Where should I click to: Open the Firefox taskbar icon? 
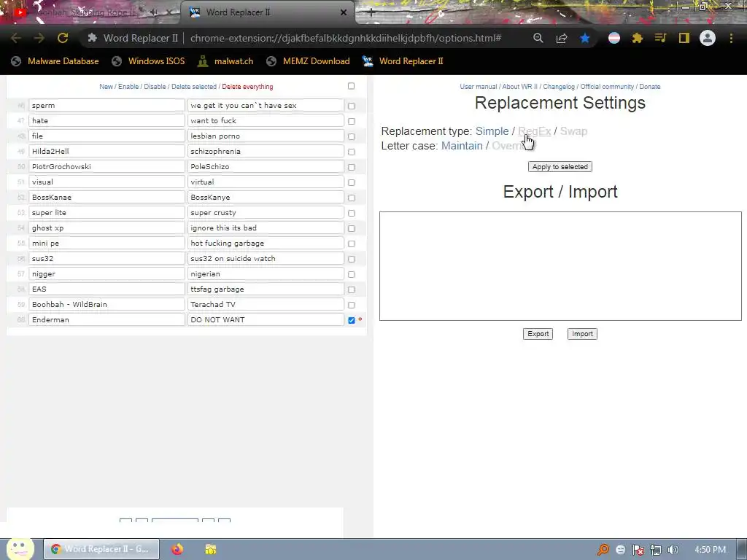click(x=177, y=549)
